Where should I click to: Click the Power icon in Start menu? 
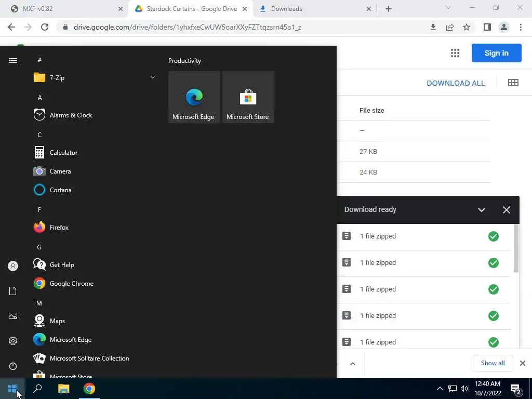[x=13, y=366]
